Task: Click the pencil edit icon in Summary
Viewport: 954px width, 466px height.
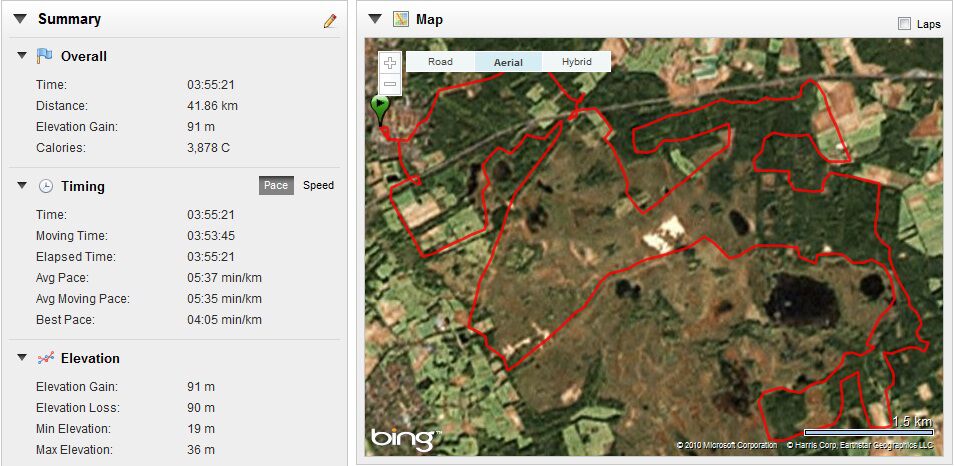Action: tap(330, 21)
